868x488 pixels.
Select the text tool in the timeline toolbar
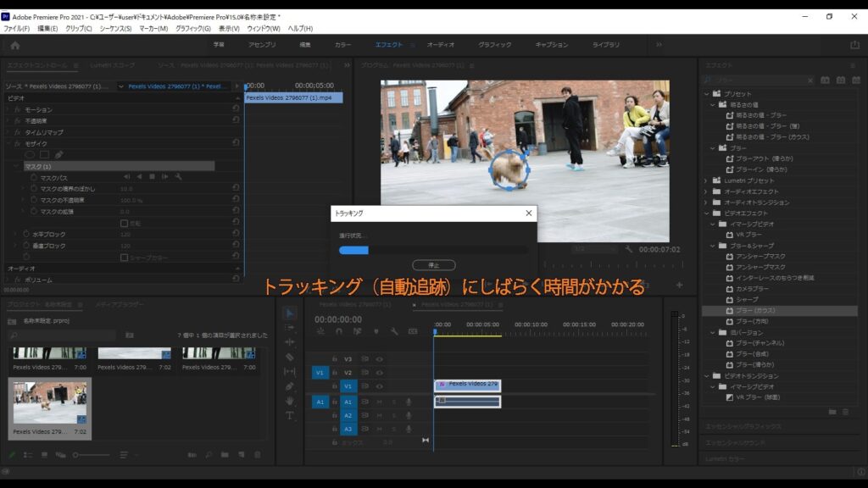pyautogui.click(x=289, y=415)
